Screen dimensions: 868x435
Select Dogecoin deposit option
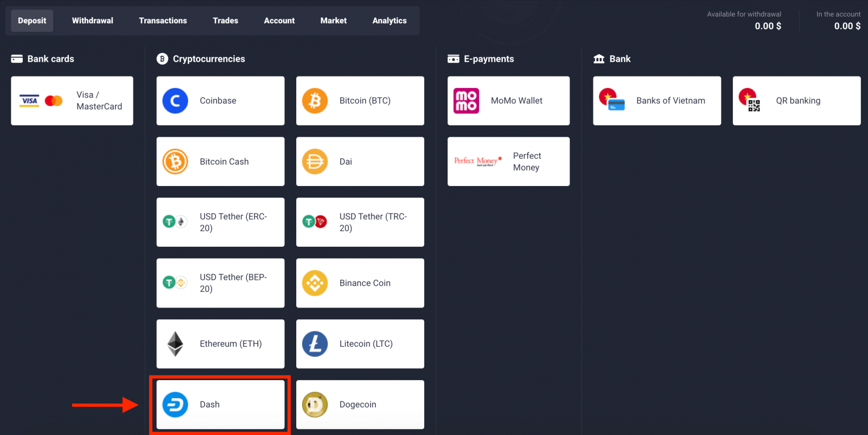point(360,405)
